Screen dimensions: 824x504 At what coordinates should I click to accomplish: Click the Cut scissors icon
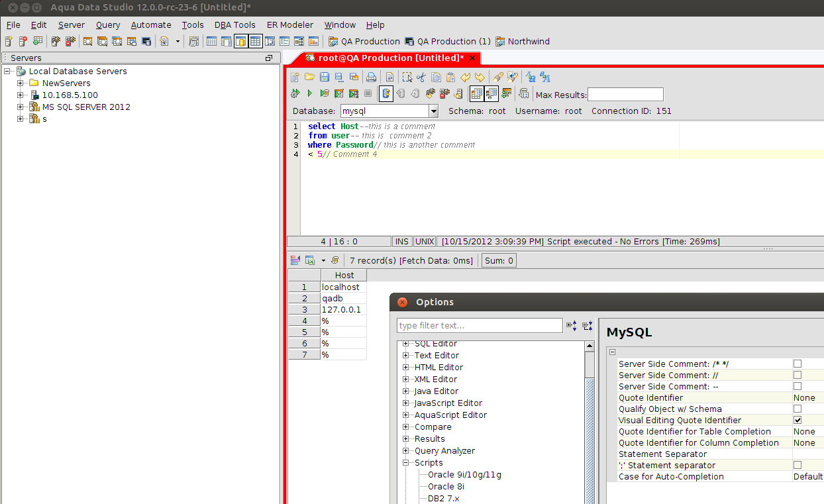[421, 77]
